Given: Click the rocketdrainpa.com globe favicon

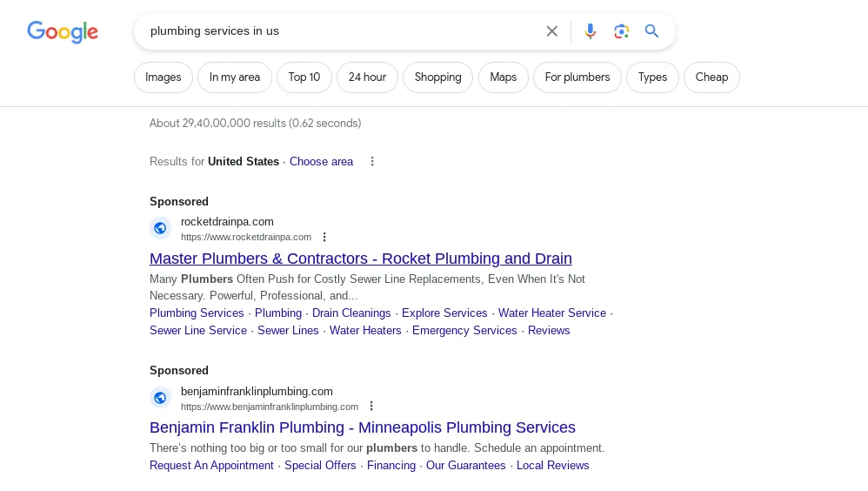Looking at the screenshot, I should [x=160, y=228].
